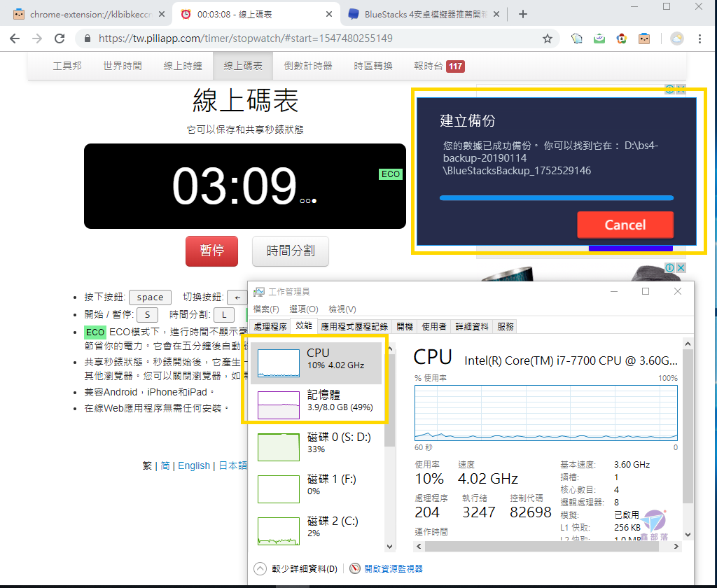Click the address bar URL
This screenshot has width=717, height=588.
246,38
